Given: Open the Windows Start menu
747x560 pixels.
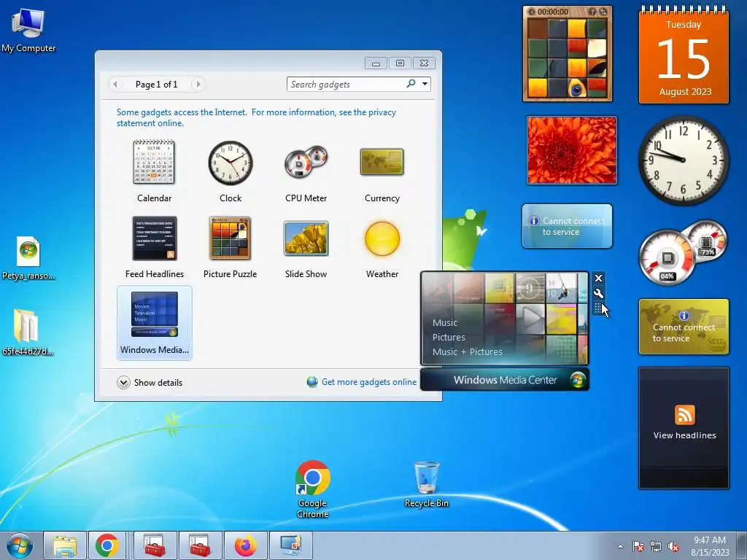Looking at the screenshot, I should coord(20,545).
